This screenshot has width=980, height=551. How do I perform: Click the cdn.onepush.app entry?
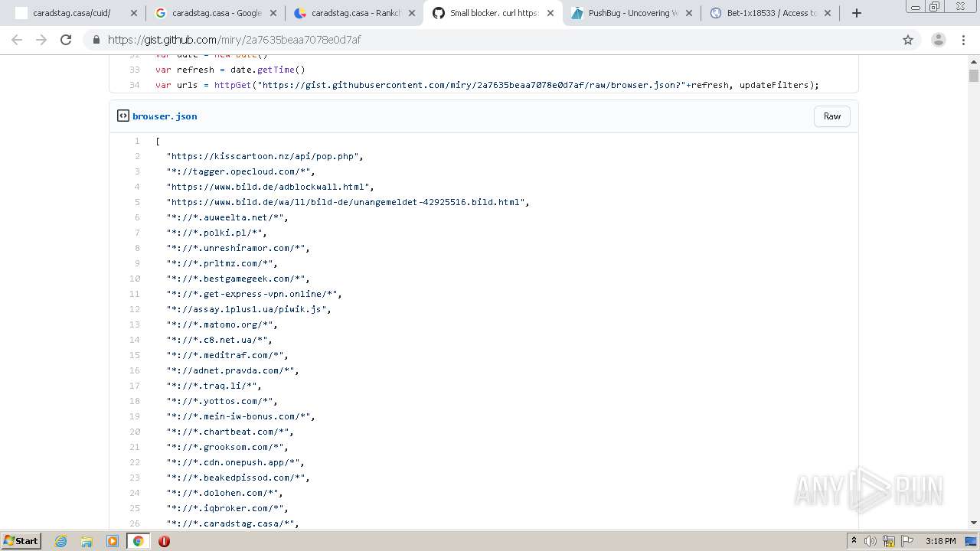pos(235,462)
